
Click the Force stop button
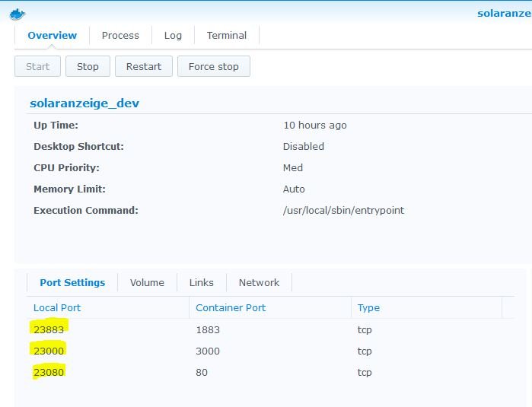[213, 66]
